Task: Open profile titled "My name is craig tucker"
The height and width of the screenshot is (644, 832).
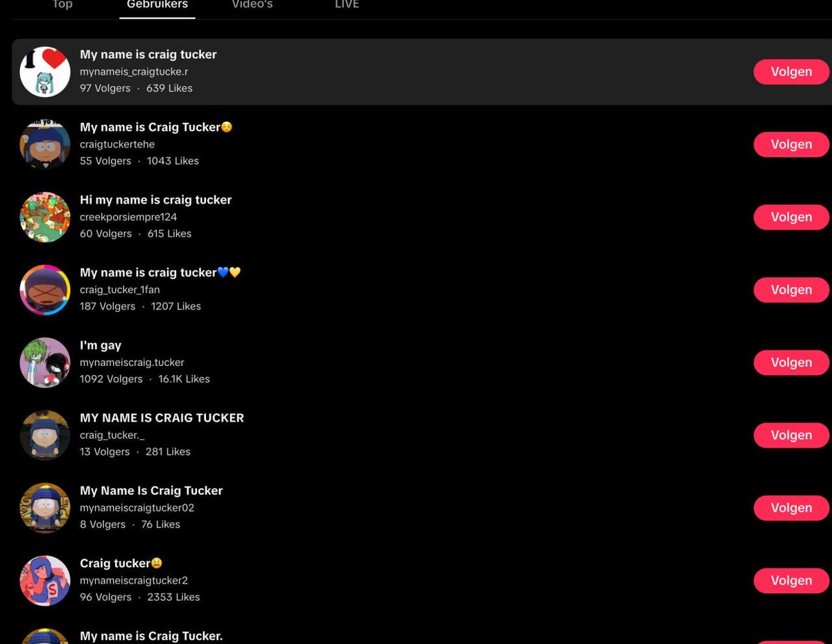Action: (x=148, y=55)
